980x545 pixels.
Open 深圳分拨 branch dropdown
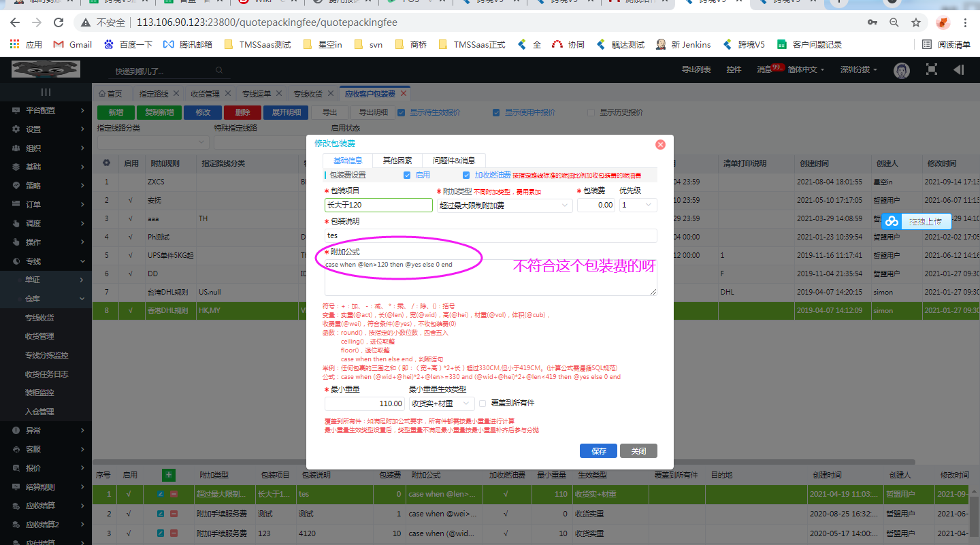(859, 69)
